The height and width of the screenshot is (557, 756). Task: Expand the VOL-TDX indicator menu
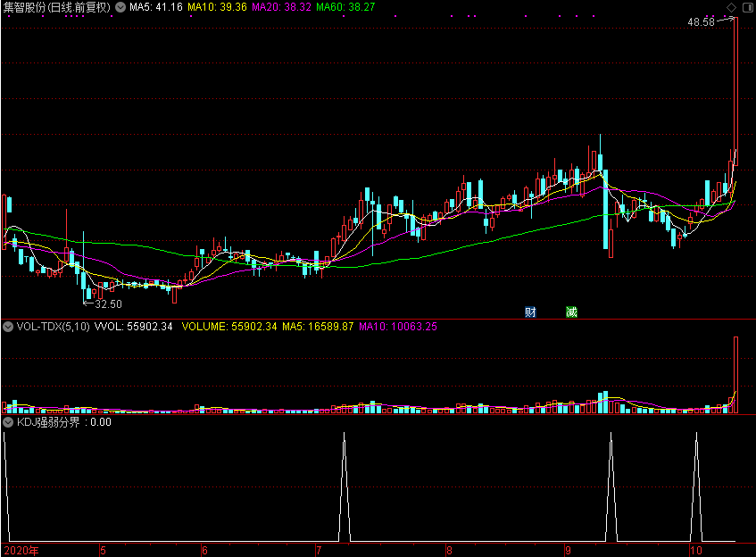tap(8, 327)
